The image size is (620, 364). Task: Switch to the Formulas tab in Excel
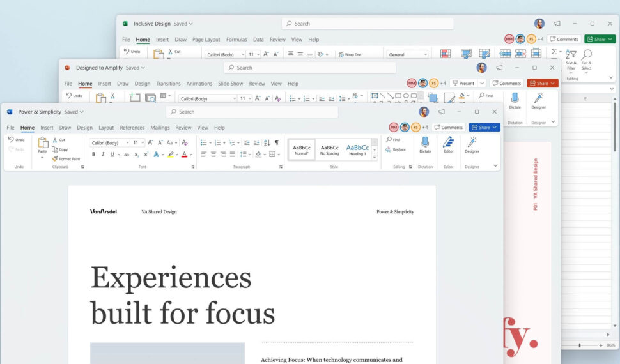pos(236,40)
